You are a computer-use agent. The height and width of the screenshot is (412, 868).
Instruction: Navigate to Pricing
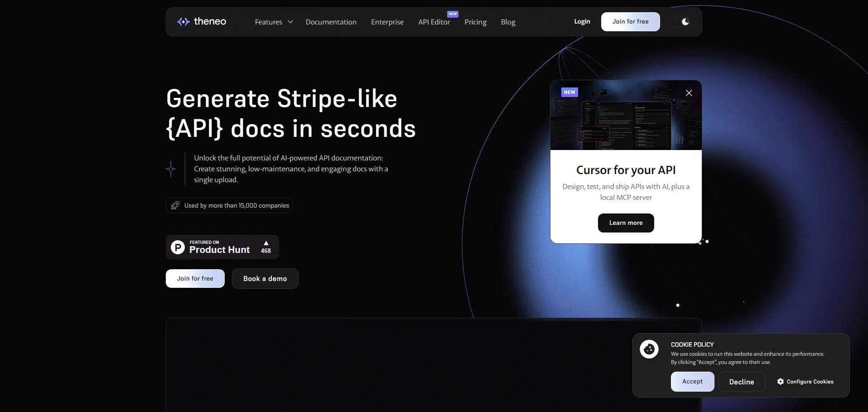[475, 22]
